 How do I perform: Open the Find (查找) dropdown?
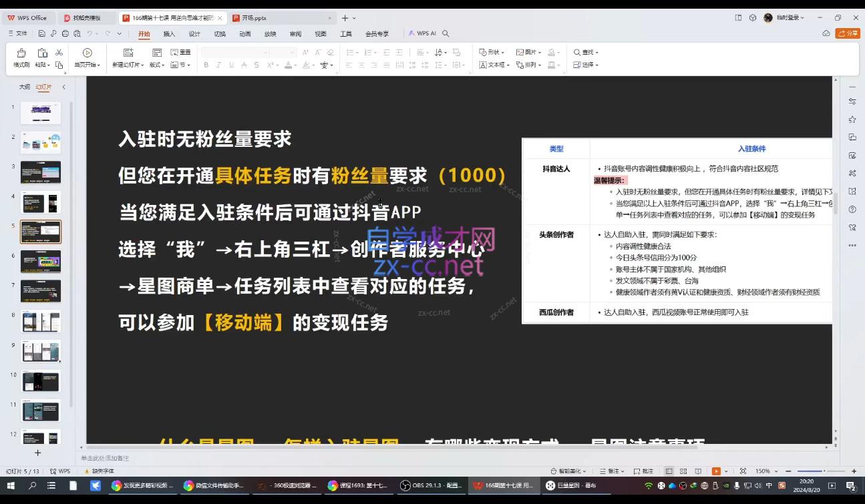click(x=586, y=52)
